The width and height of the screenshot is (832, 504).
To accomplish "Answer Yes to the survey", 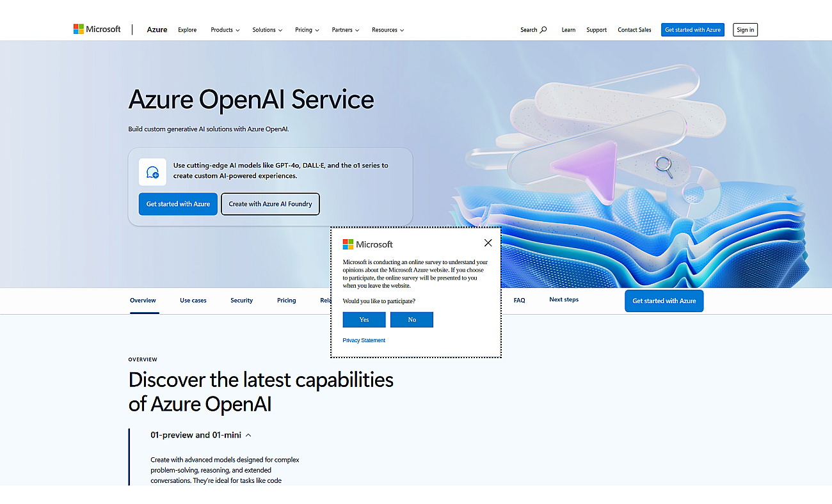I will (364, 320).
